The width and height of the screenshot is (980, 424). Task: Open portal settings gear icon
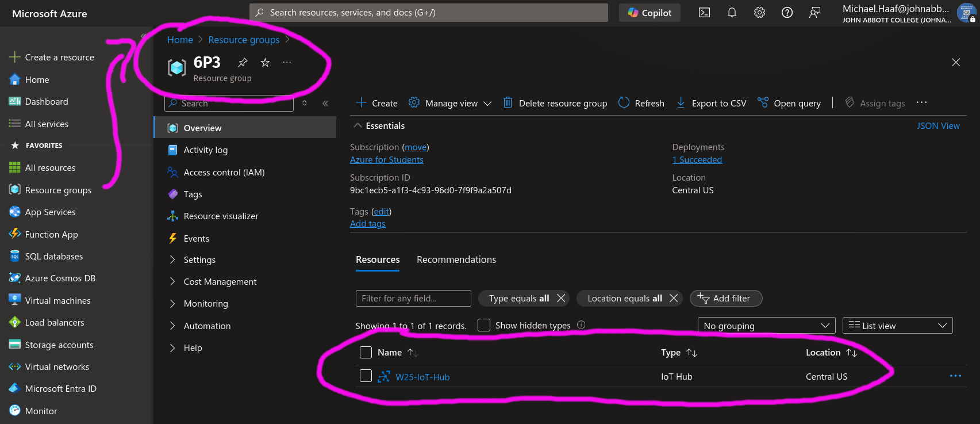[759, 13]
